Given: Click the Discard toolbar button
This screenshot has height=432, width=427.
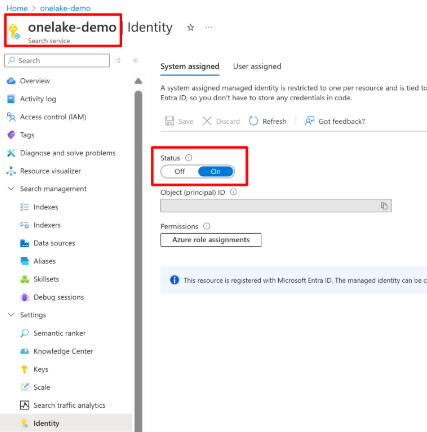Looking at the screenshot, I should pos(221,121).
